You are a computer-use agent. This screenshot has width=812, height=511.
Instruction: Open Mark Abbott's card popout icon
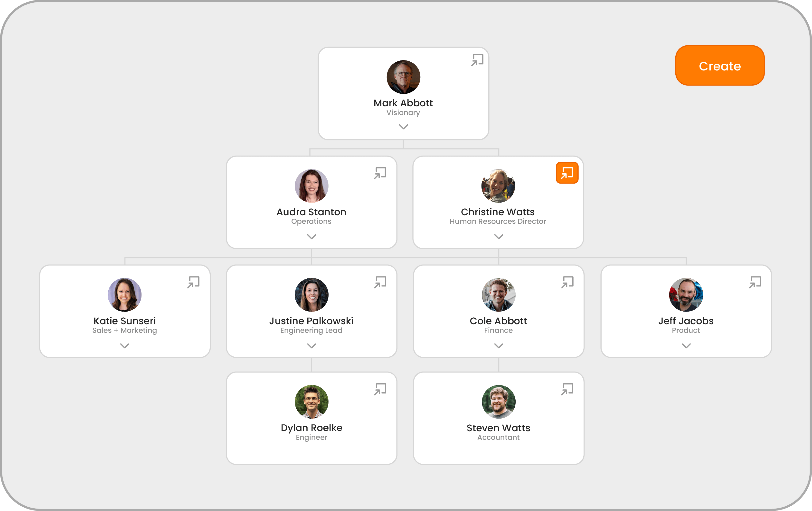[x=477, y=60]
